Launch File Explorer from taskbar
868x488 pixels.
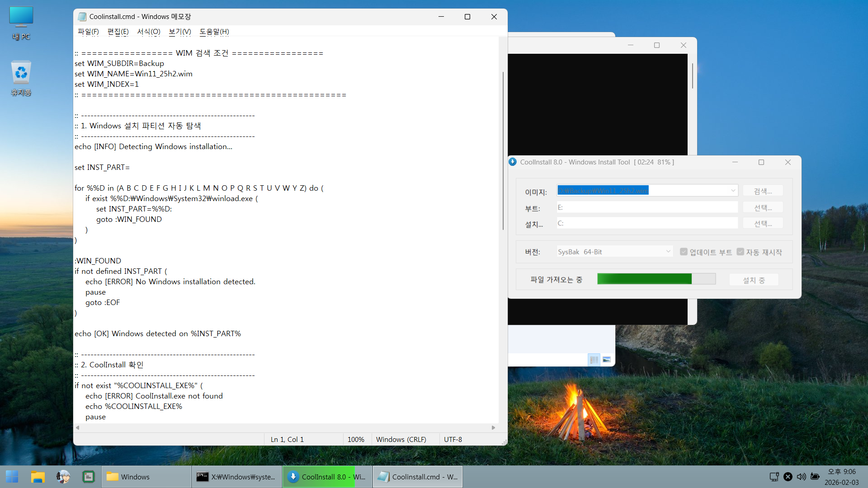pos(38,477)
